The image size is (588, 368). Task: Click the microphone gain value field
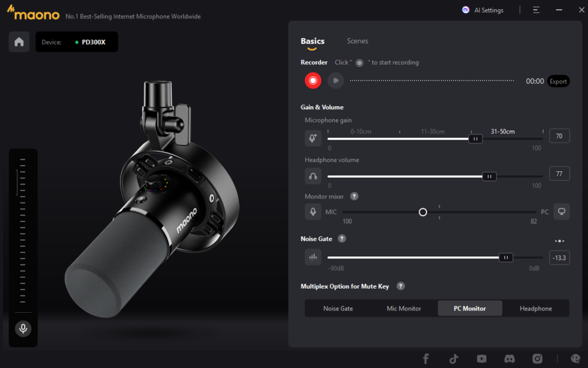[559, 136]
